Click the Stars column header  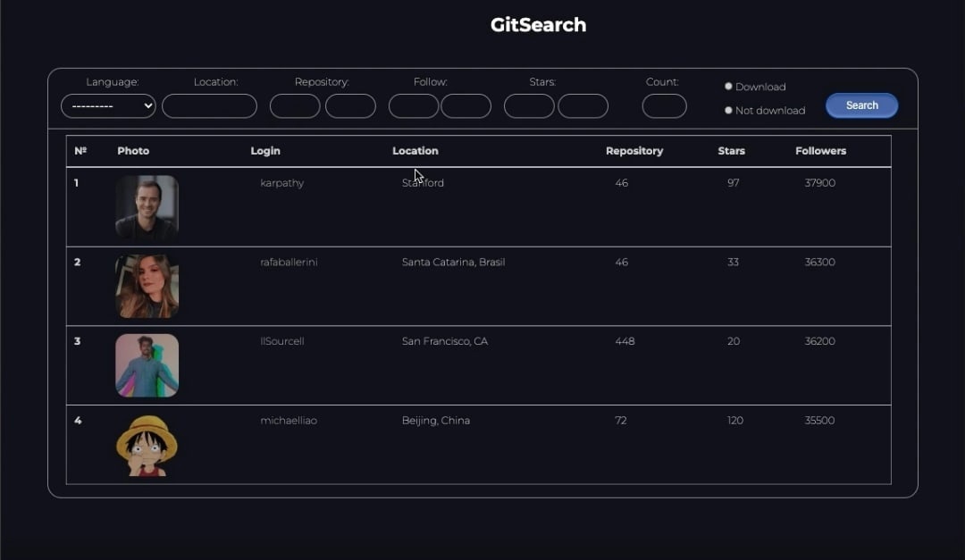tap(731, 151)
